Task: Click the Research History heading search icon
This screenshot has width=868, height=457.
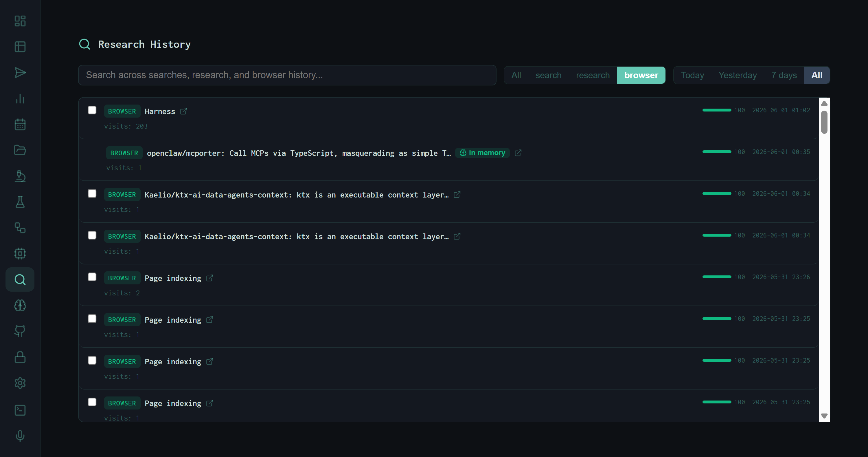Action: click(x=84, y=44)
